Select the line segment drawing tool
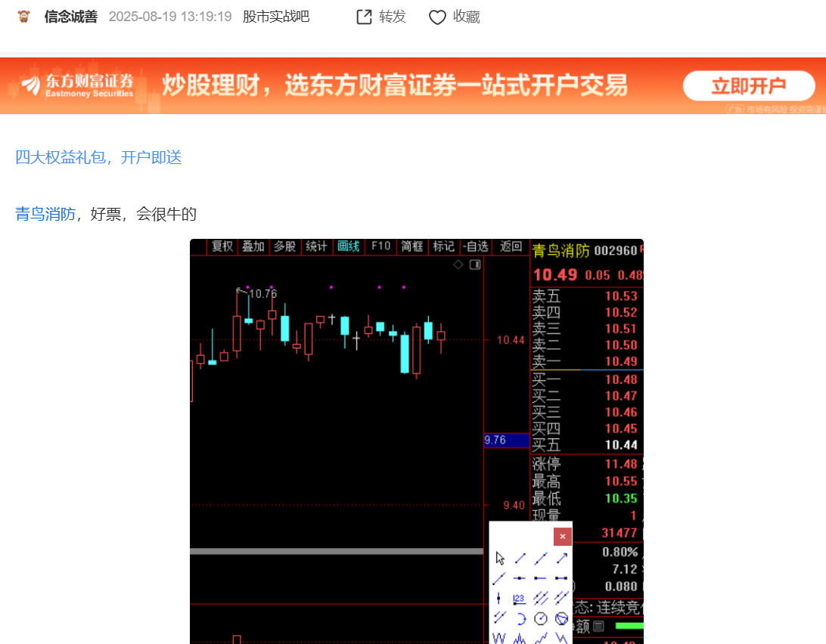The image size is (826, 644). [x=520, y=558]
